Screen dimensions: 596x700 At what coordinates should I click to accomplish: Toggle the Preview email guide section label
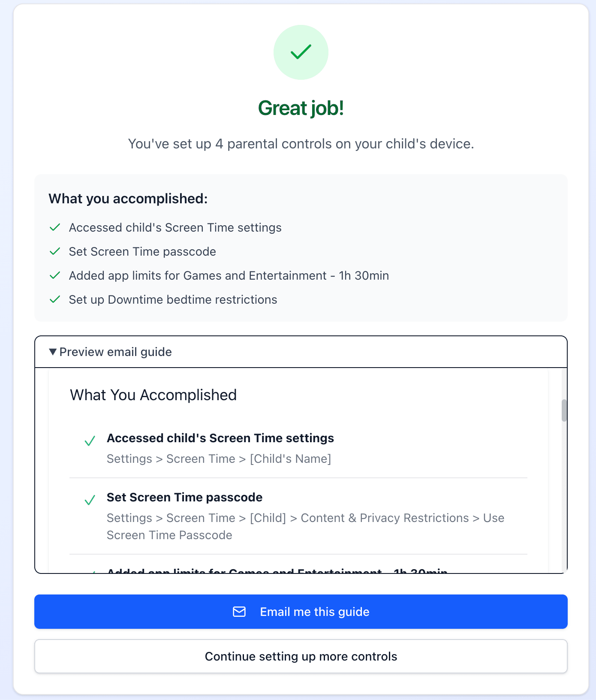point(115,352)
